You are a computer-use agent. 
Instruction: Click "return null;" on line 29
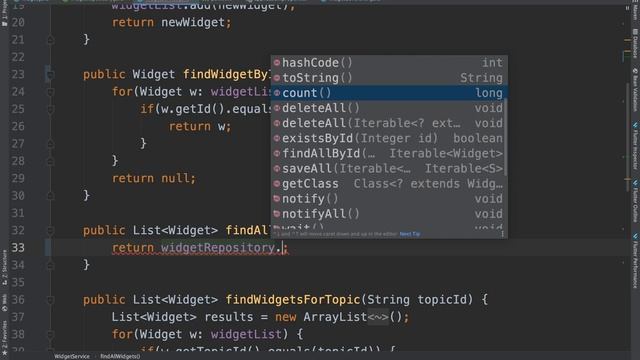point(154,178)
